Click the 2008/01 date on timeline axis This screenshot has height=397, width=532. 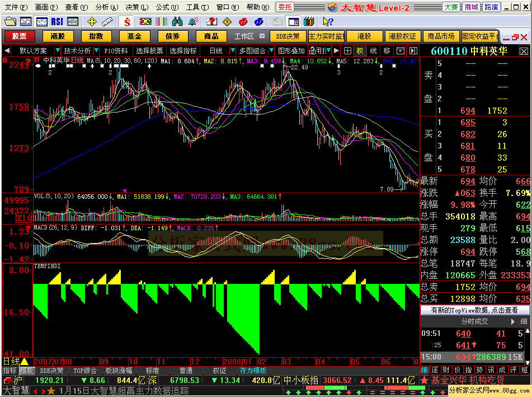(238, 362)
